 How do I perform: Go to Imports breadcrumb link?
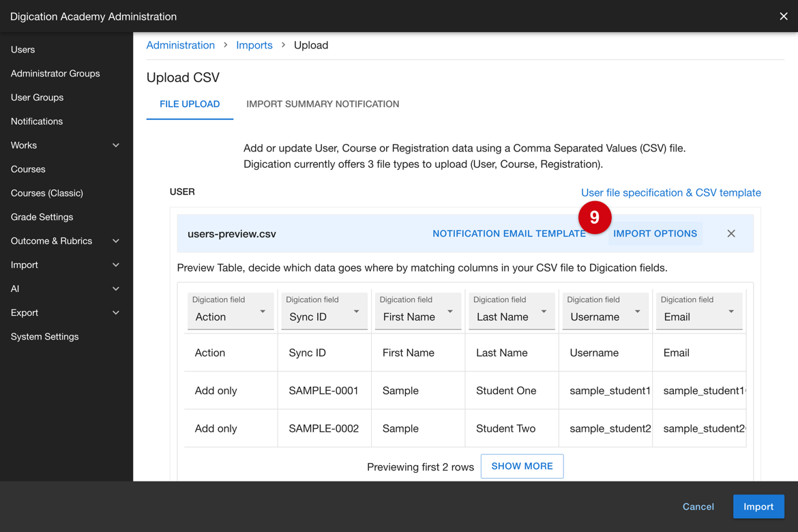(x=254, y=45)
